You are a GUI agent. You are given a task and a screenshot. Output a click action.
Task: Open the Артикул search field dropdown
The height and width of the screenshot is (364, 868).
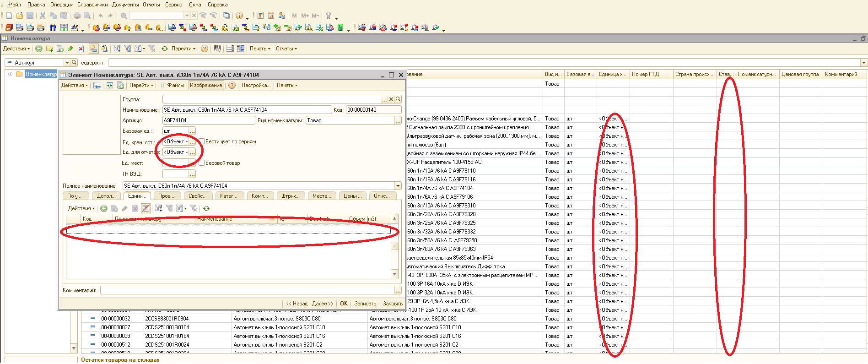coord(67,63)
